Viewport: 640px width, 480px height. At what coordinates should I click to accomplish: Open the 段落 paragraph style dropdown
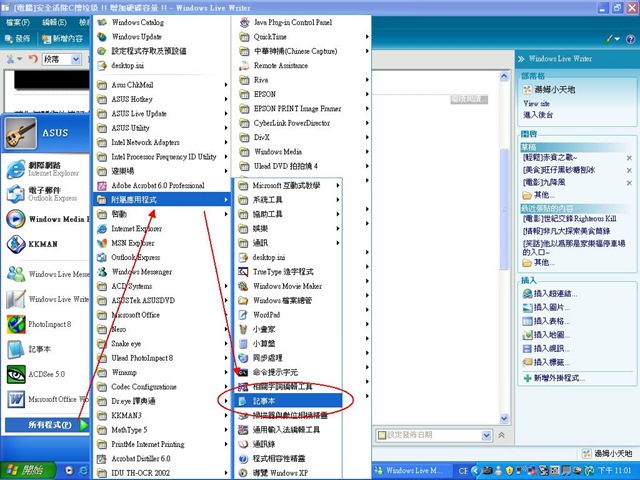[76, 60]
